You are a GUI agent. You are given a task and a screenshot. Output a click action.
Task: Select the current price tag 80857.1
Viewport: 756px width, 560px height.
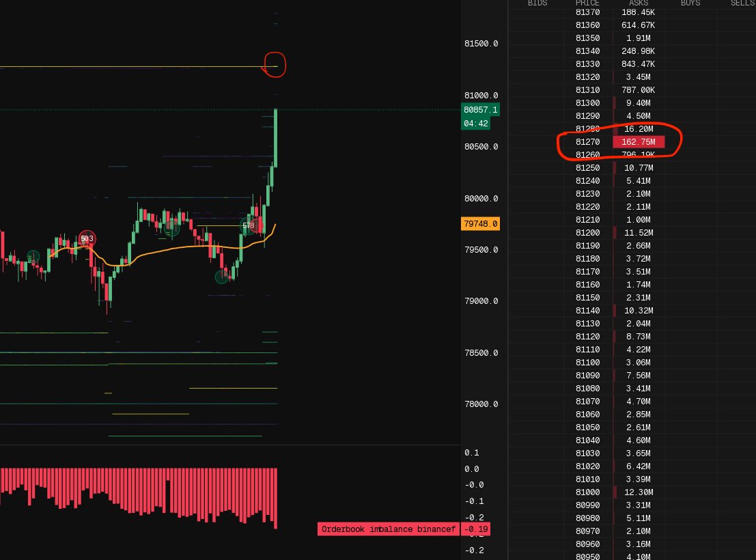coord(480,110)
